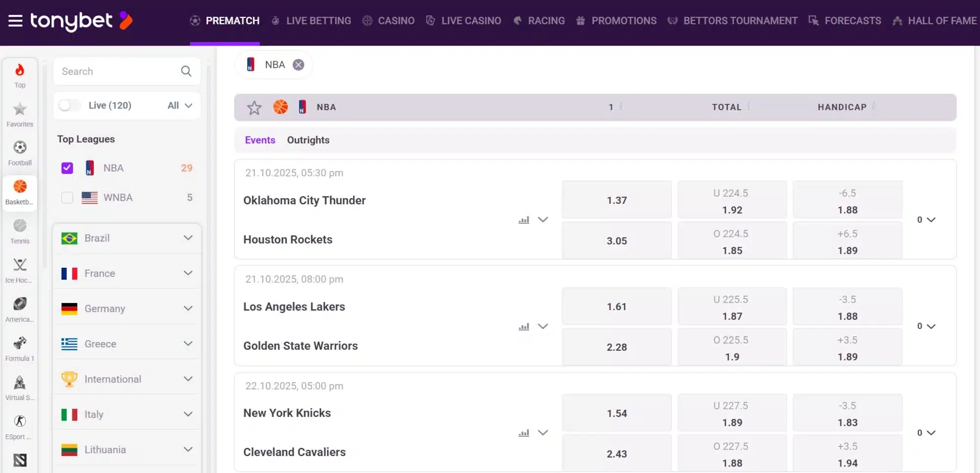Image resolution: width=980 pixels, height=473 pixels.
Task: Open BETTORS TOURNAMENT page
Action: [x=733, y=21]
